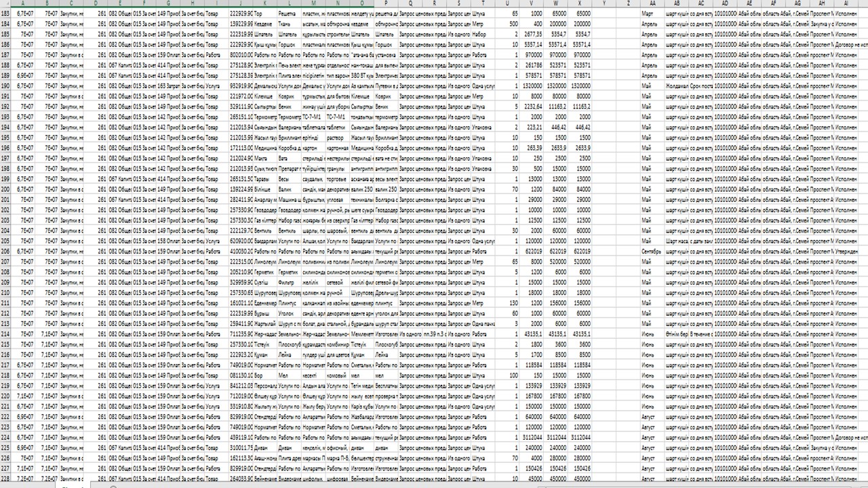Select column P header
Viewport: 868px width, 488px height.
[386, 3]
